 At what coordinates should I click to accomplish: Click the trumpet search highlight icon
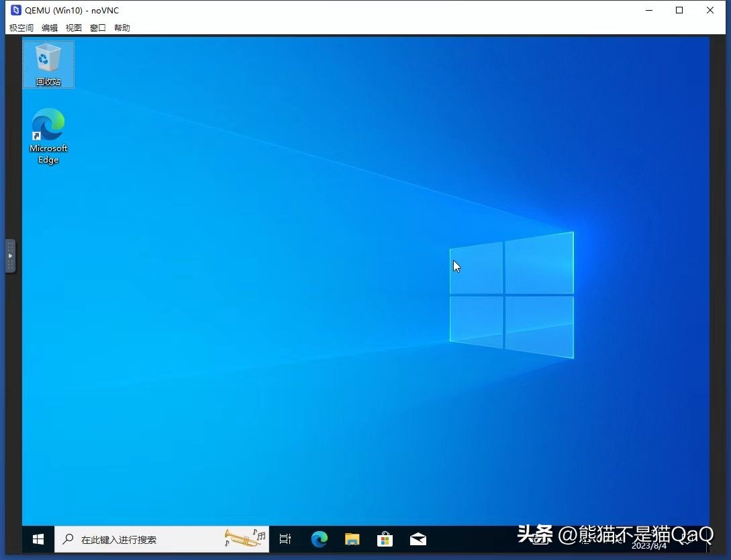click(x=244, y=537)
